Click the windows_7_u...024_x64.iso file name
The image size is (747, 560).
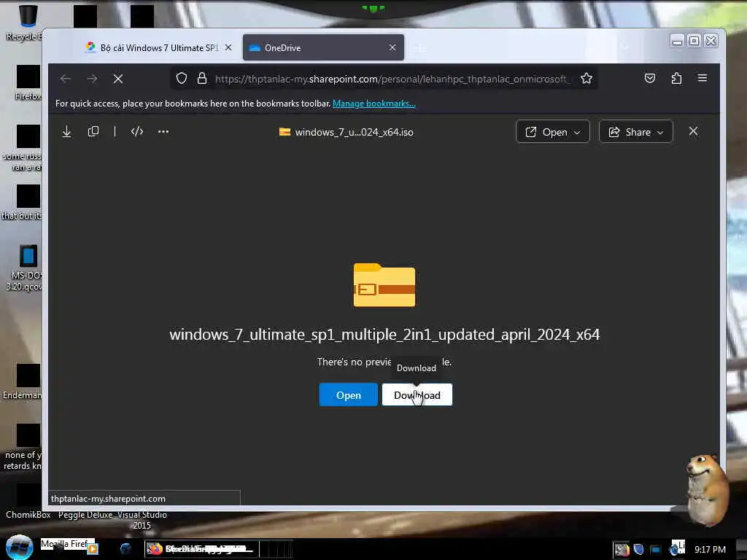pos(354,133)
